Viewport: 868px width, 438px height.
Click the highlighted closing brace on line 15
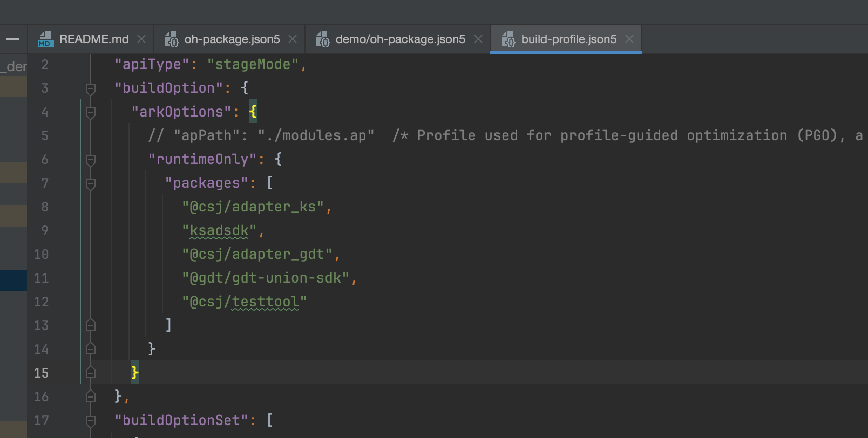(135, 373)
